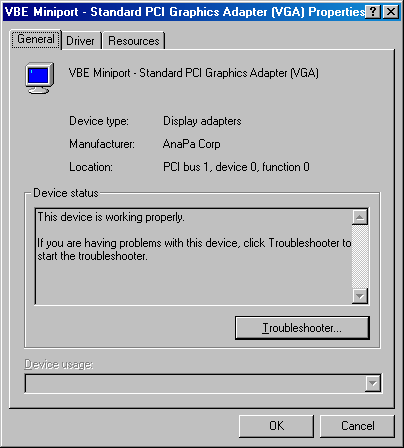Click the empty Device usage combo box
This screenshot has width=404, height=448.
203,383
